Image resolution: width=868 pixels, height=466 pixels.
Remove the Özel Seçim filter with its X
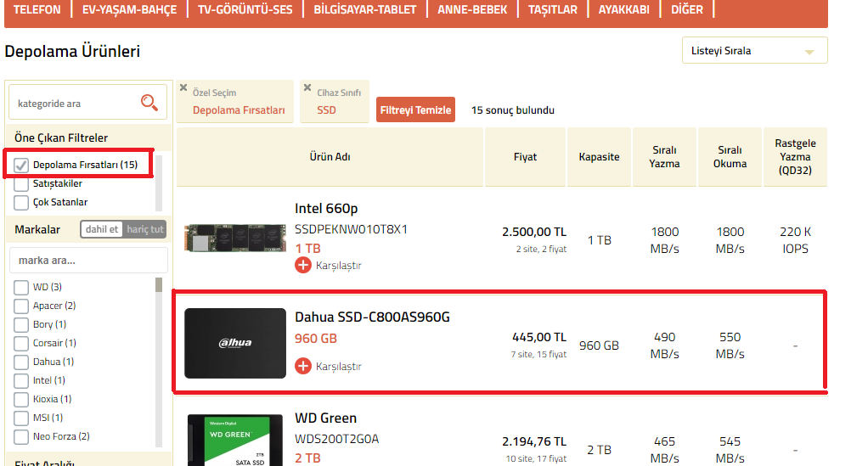click(183, 87)
